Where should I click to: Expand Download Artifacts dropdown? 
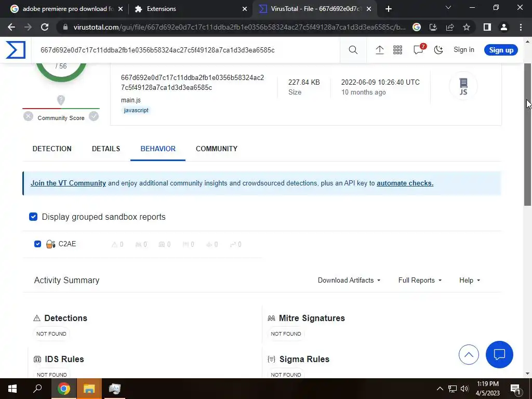click(x=349, y=280)
